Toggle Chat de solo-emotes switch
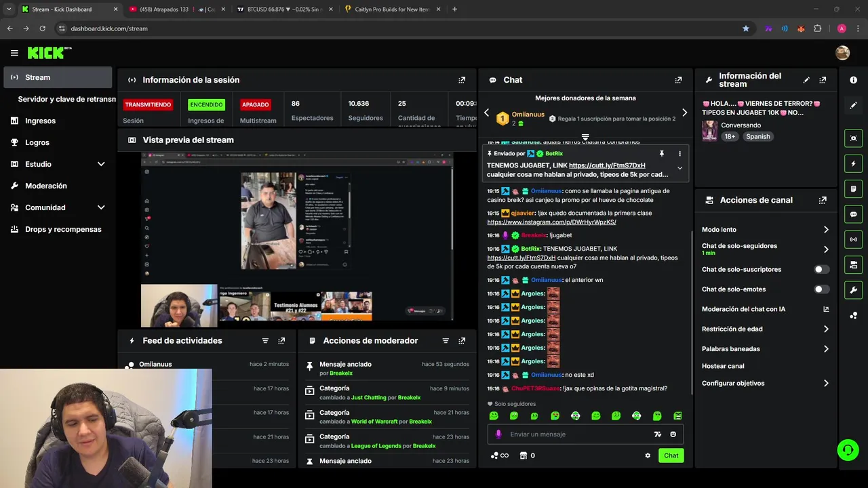The width and height of the screenshot is (868, 488). coord(821,289)
